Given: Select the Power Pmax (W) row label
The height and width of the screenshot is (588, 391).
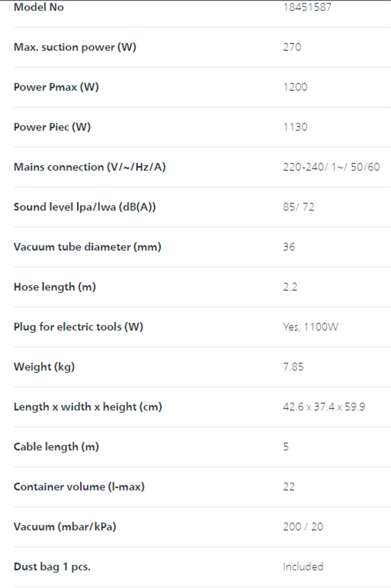Looking at the screenshot, I should pos(56,87).
